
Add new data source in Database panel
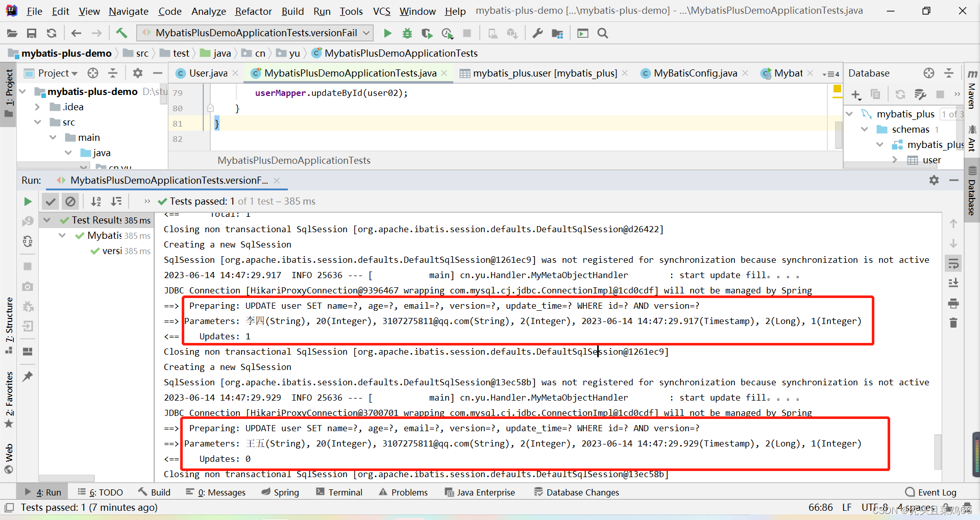coord(856,94)
